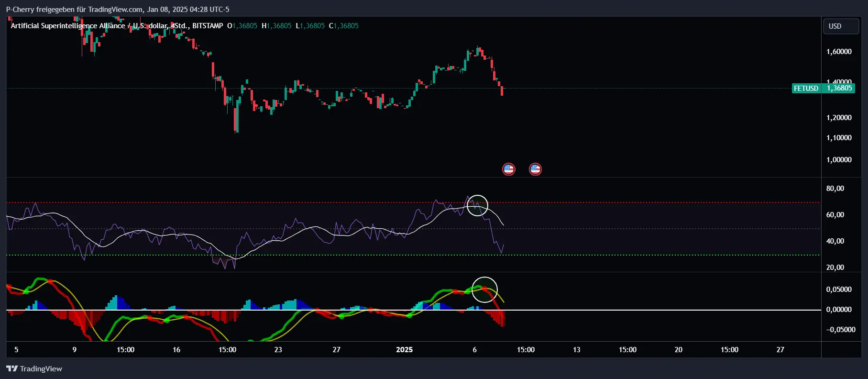The image size is (868, 379).
Task: Click the 1,60000 price axis label
Action: click(839, 52)
